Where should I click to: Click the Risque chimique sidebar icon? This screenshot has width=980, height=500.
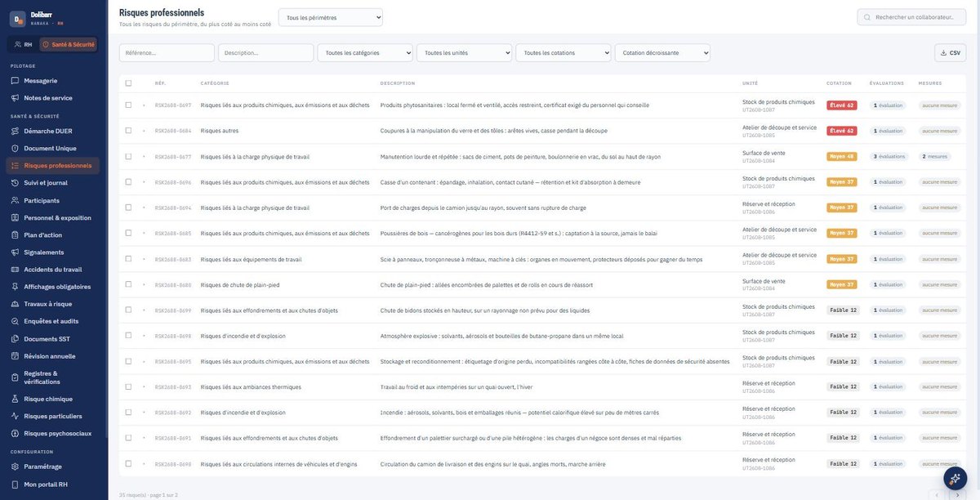point(15,399)
